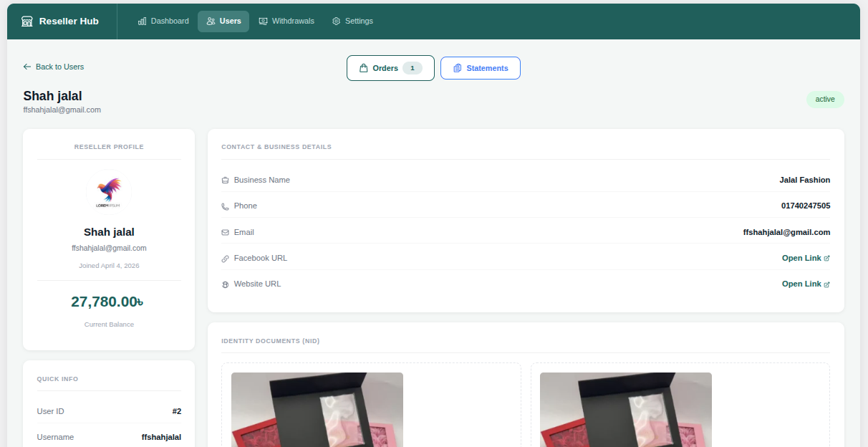Click the back arrow icon beside Back to Users
Image resolution: width=868 pixels, height=447 pixels.
tap(27, 67)
